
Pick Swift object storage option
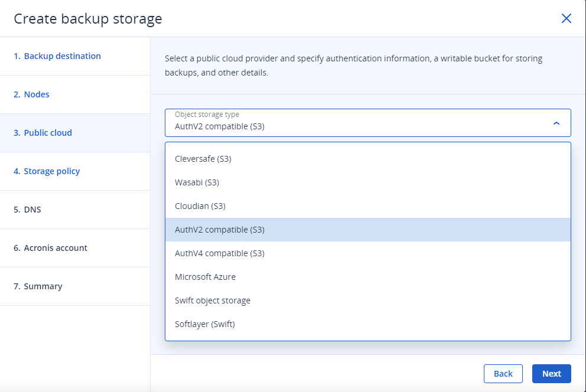click(368, 300)
